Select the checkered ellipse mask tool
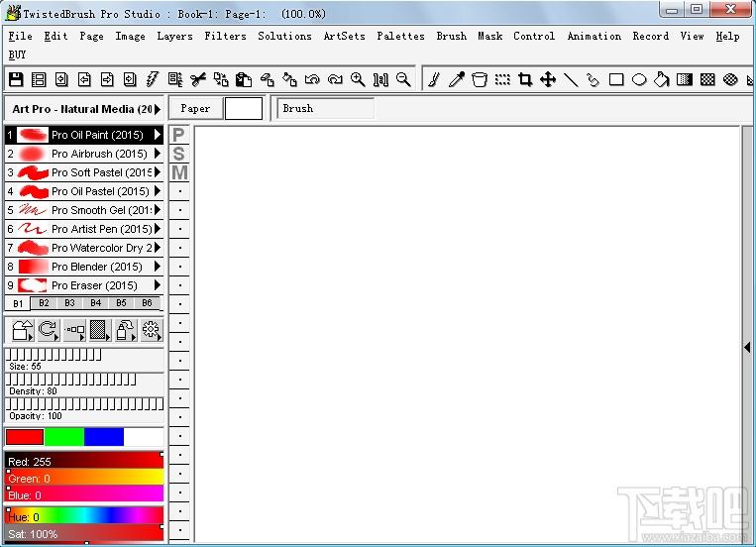 (730, 79)
